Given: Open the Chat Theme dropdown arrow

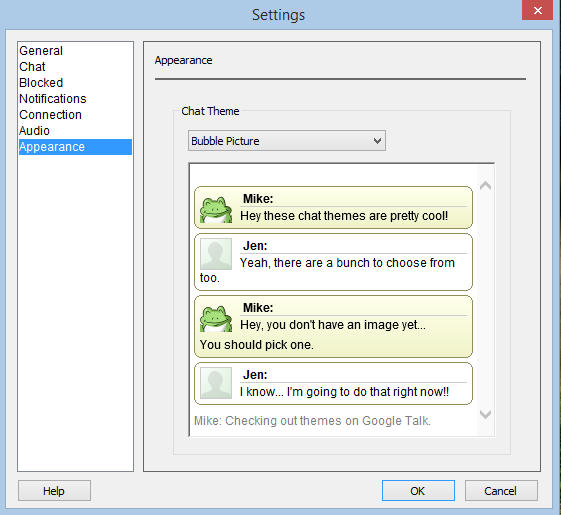Looking at the screenshot, I should pos(377,141).
